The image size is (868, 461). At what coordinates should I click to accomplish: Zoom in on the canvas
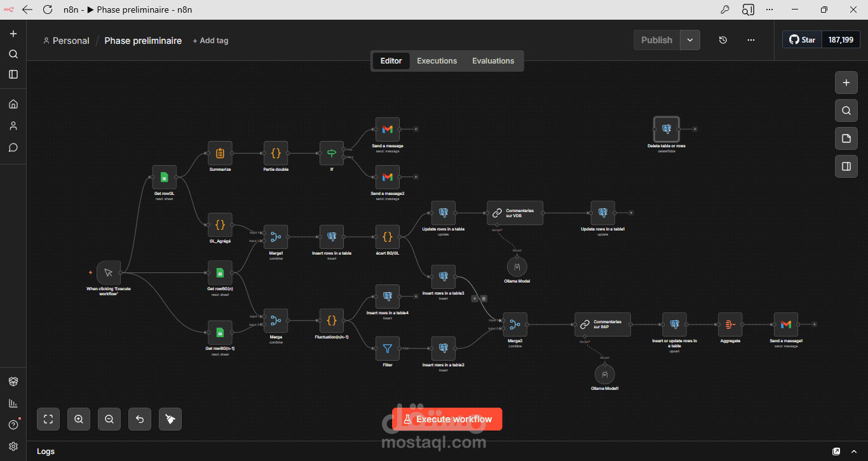pyautogui.click(x=79, y=419)
